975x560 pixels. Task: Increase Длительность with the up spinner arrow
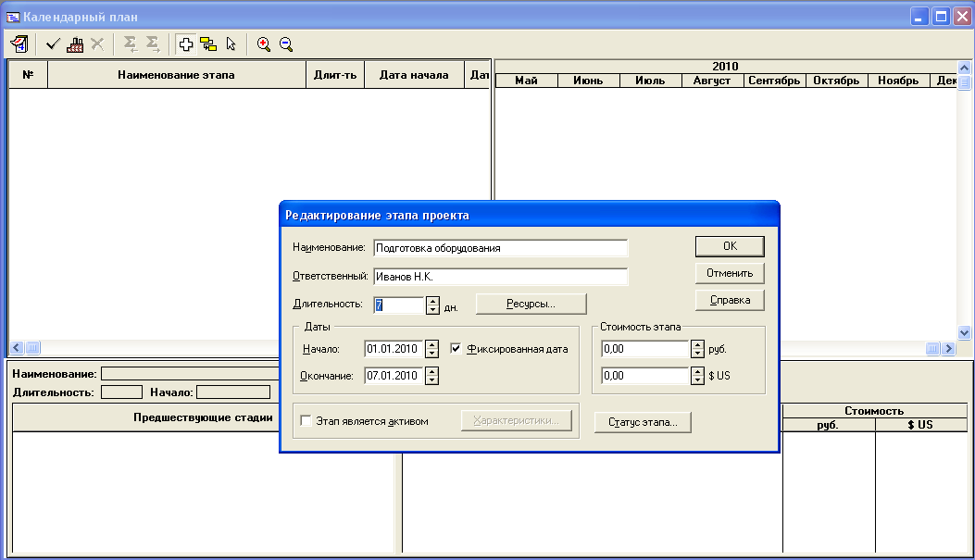coord(432,300)
